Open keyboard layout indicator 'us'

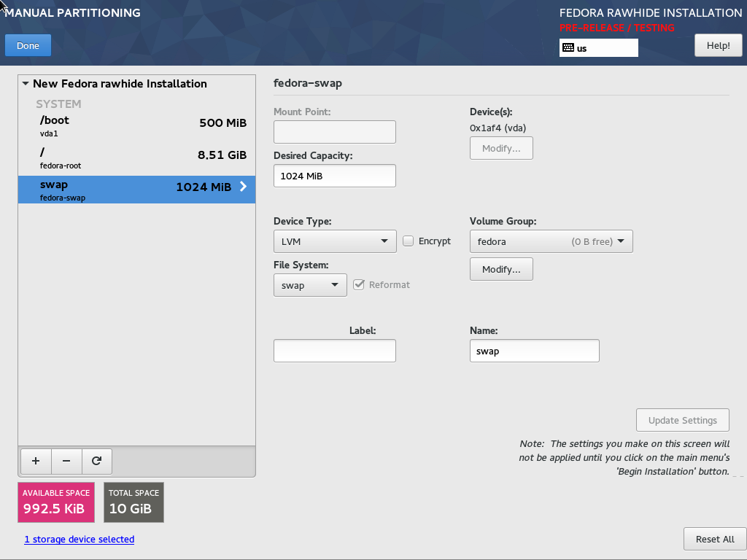(x=598, y=47)
